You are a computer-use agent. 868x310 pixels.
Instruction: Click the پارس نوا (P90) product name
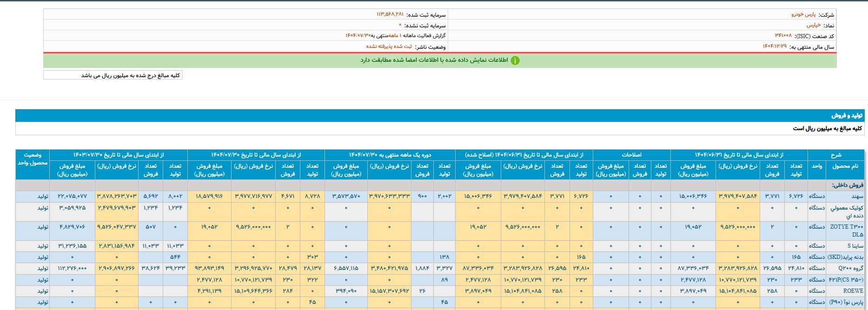pos(846,302)
